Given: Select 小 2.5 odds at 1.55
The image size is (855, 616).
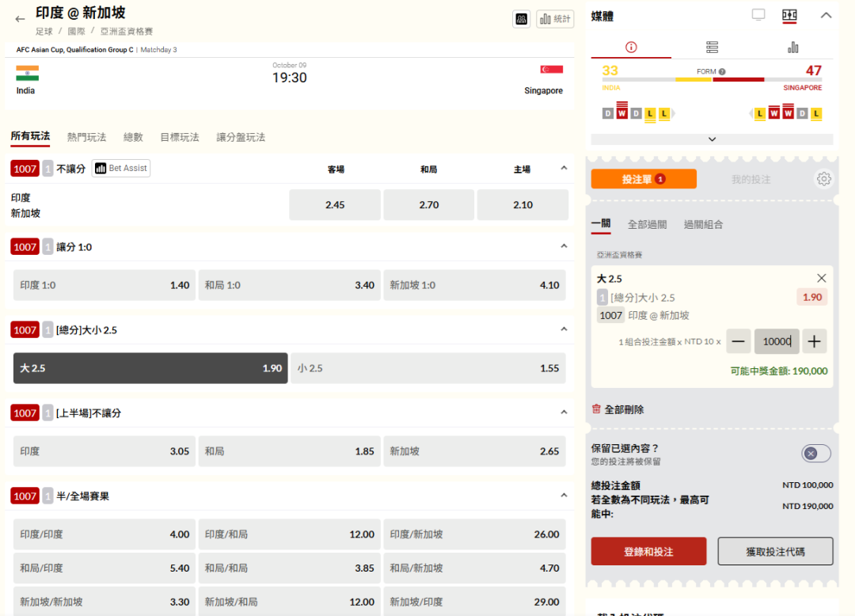Looking at the screenshot, I should (427, 368).
